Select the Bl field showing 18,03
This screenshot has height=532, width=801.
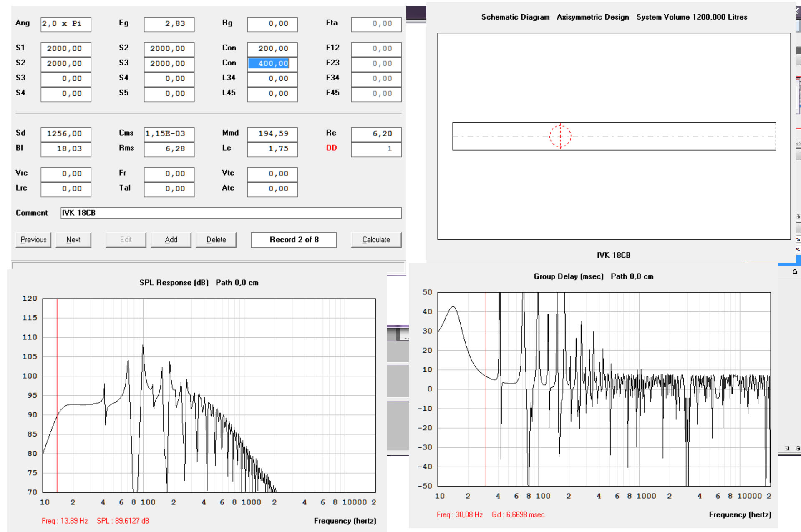(65, 149)
